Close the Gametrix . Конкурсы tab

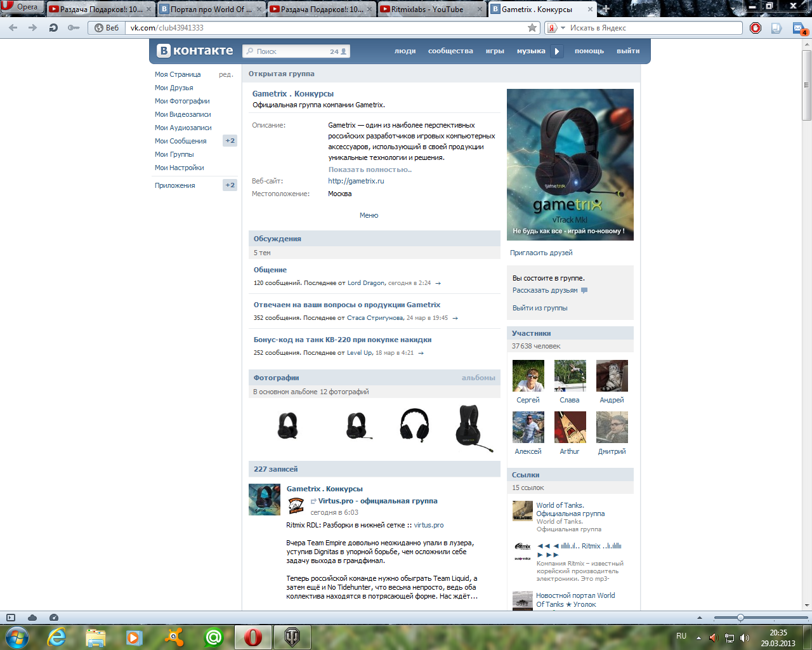pyautogui.click(x=590, y=10)
